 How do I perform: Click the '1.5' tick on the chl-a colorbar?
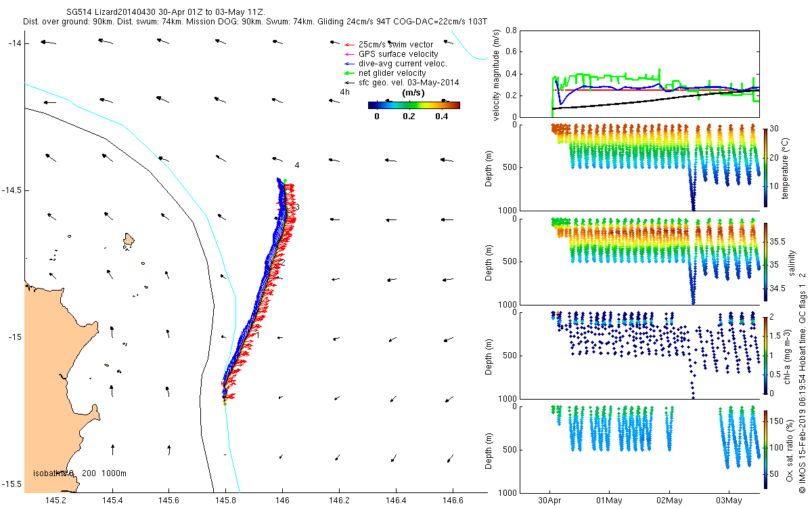pos(776,336)
